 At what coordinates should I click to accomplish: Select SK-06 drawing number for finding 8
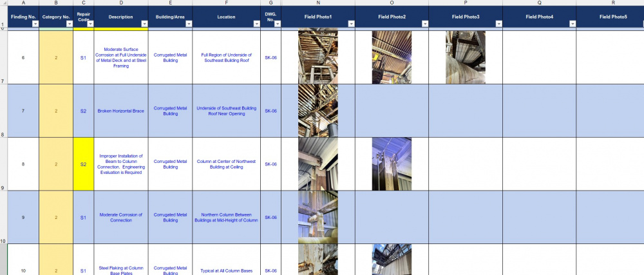point(271,164)
